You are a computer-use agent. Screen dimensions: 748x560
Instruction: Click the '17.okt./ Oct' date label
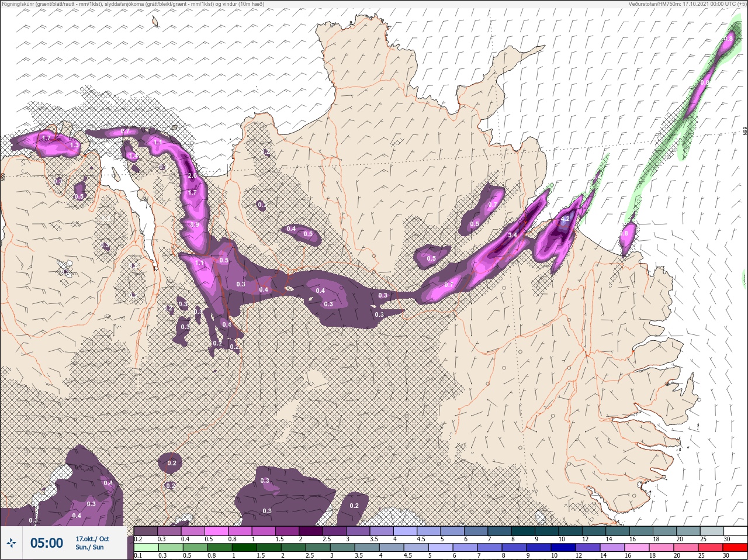(x=92, y=539)
